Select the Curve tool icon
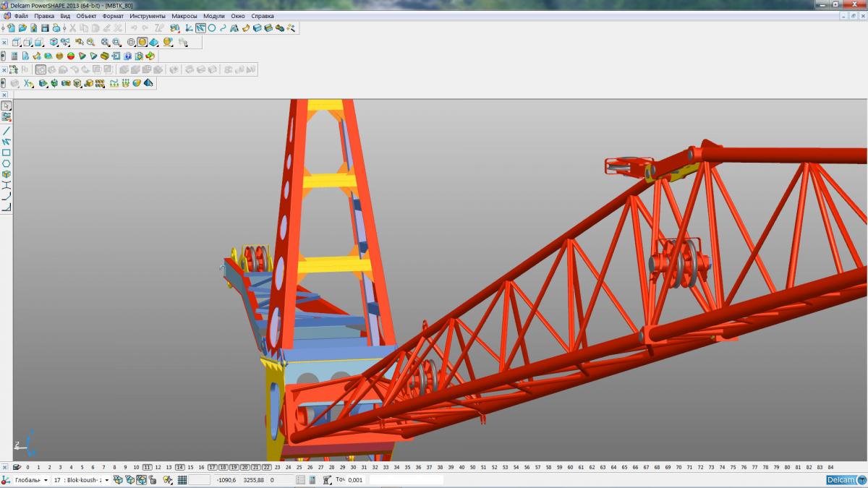The height and width of the screenshot is (488, 868). tap(223, 28)
